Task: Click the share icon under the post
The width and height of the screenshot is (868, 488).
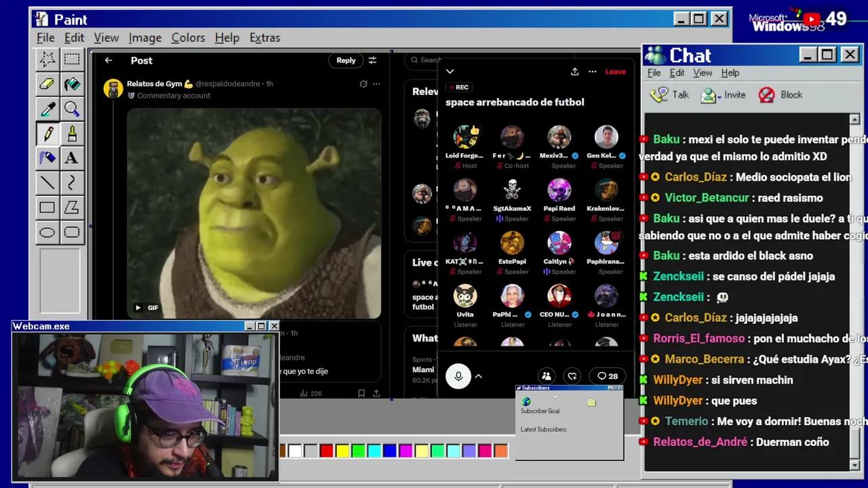Action: (x=376, y=393)
